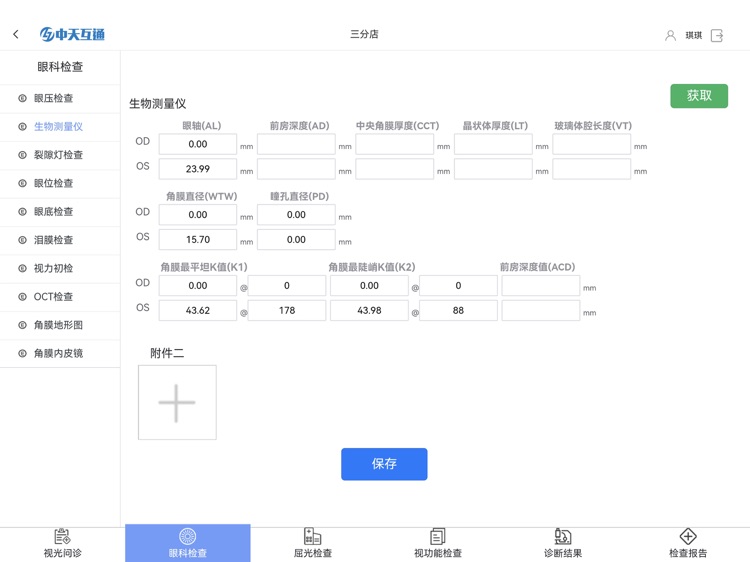Select the 眼科检查 bottom tab

pyautogui.click(x=188, y=543)
